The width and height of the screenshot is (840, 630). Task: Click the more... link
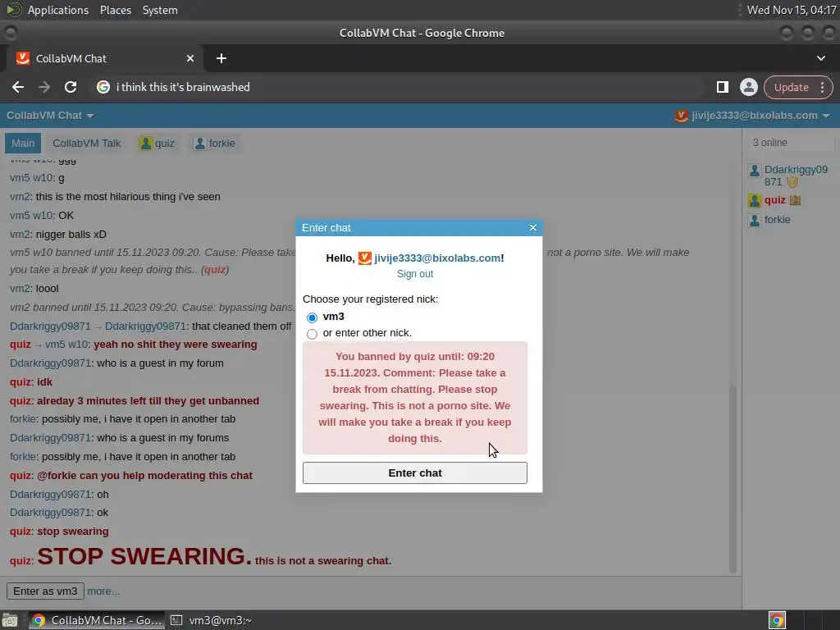pyautogui.click(x=103, y=591)
